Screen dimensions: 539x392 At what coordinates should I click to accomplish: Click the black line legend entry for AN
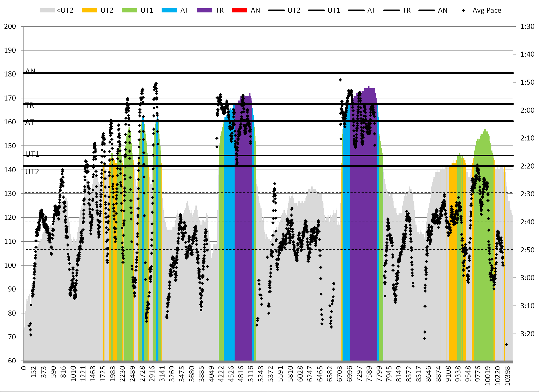click(x=427, y=10)
